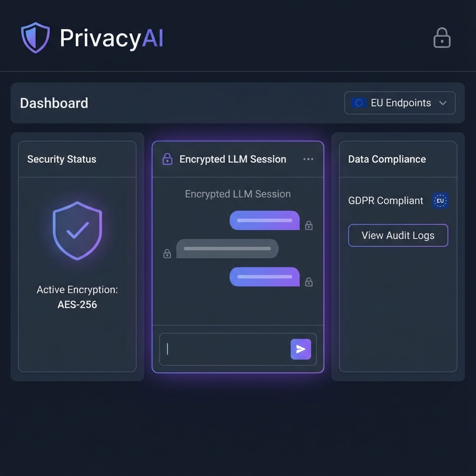Select the EU flag in the Endpoints selector
476x476 pixels.
click(358, 103)
